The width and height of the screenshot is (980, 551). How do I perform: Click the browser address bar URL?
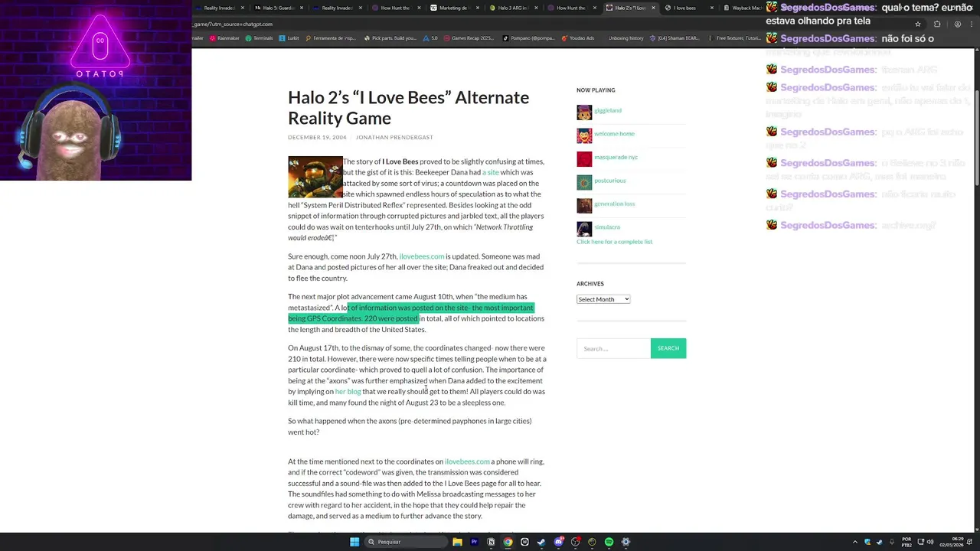tap(233, 24)
